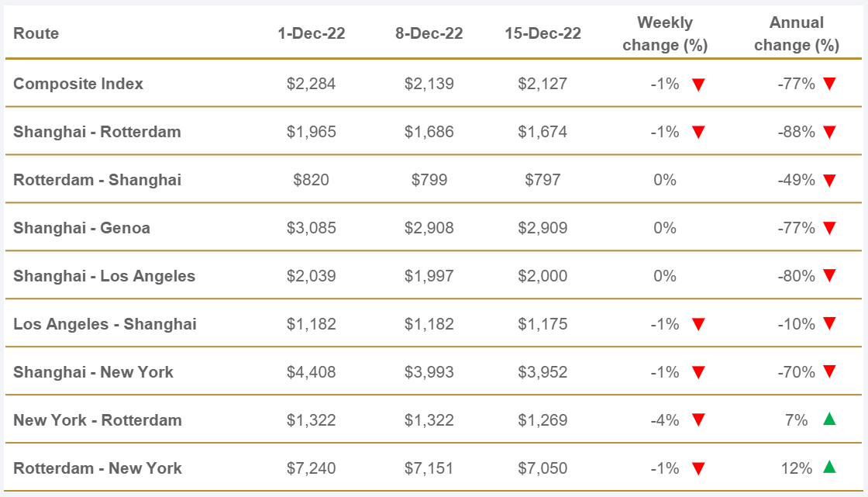Click the 15-Dec-22 column header
Viewport: 868px width, 497px height.
(542, 33)
